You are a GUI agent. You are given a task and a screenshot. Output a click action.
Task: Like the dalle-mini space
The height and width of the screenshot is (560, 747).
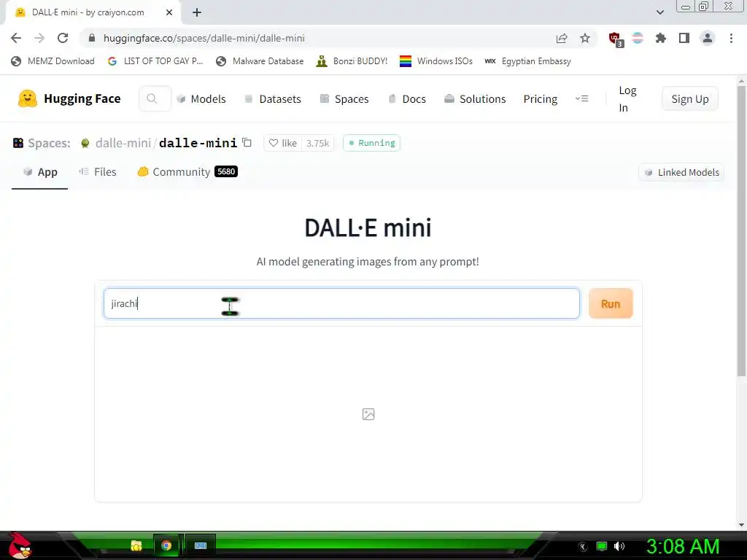tap(283, 143)
